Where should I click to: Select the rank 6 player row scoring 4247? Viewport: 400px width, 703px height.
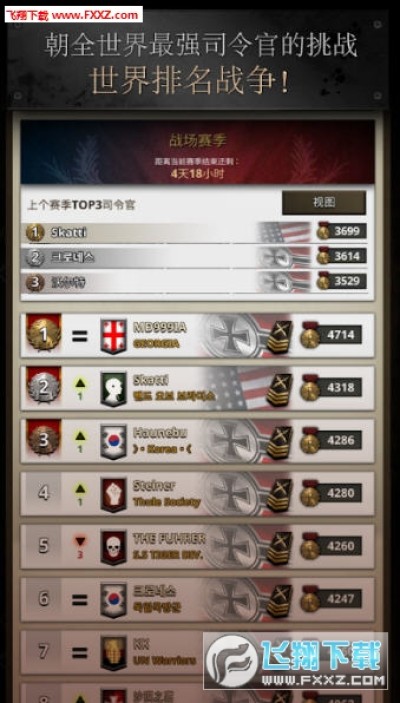tap(197, 599)
